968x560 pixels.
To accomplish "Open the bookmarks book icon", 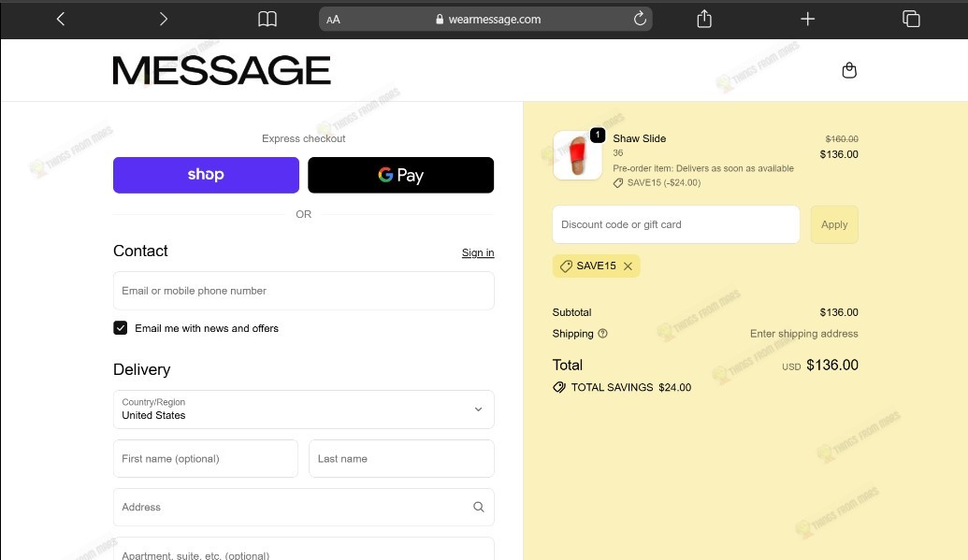I will coord(267,19).
